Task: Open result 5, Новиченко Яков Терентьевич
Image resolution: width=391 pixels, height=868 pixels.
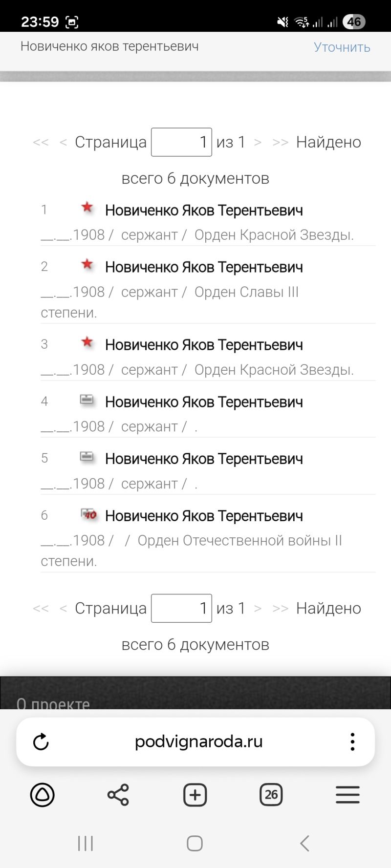Action: pos(204,459)
